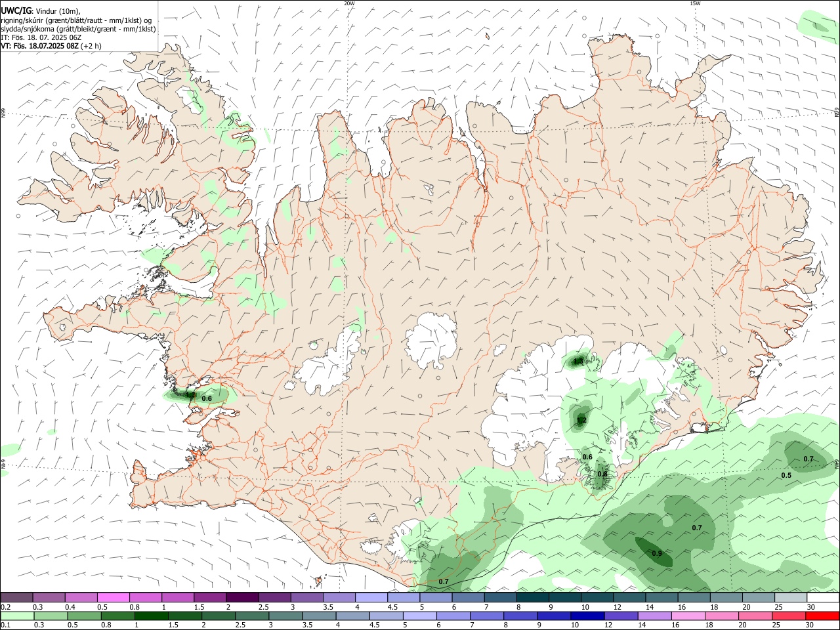Pick the violet swatch between 12 and 14, lower legend

point(620,616)
